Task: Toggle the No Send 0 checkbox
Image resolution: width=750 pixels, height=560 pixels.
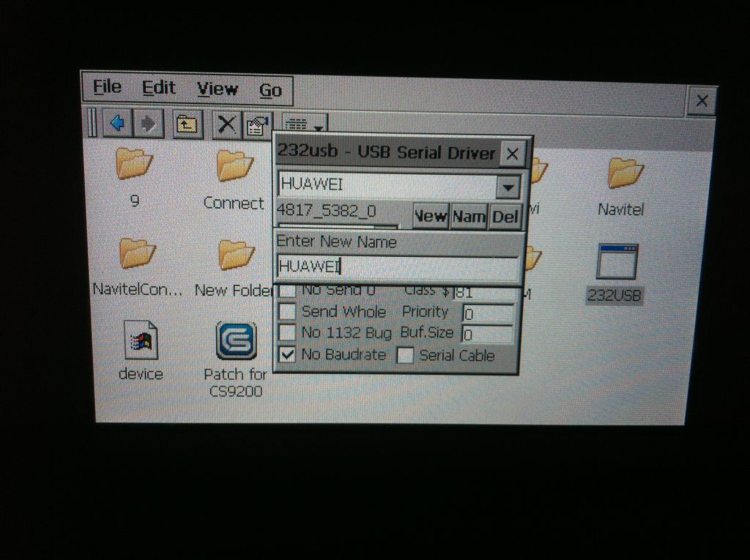Action: [287, 291]
